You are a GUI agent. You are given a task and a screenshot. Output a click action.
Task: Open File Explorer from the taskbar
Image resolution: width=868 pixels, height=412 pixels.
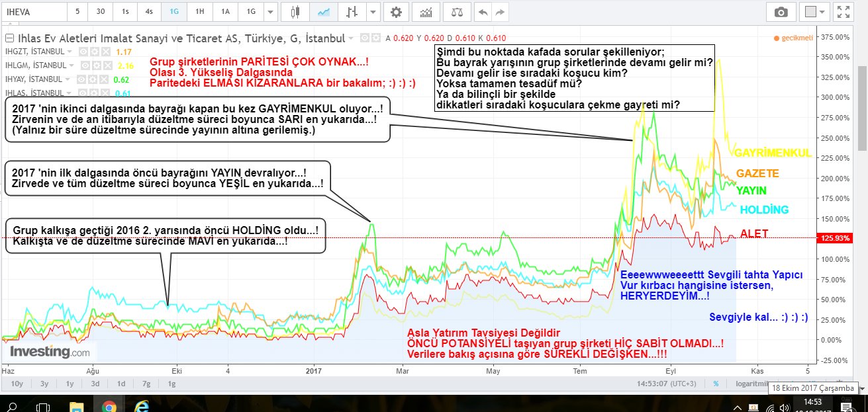point(77,405)
